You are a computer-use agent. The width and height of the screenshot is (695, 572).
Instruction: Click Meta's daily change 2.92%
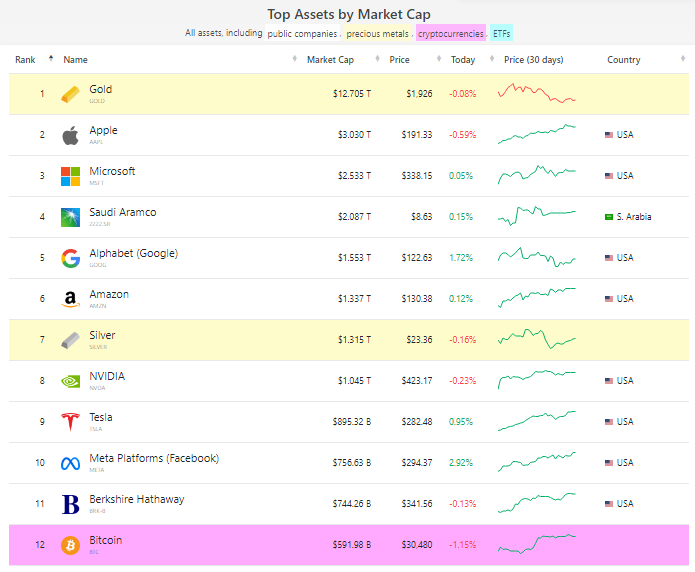tap(461, 463)
